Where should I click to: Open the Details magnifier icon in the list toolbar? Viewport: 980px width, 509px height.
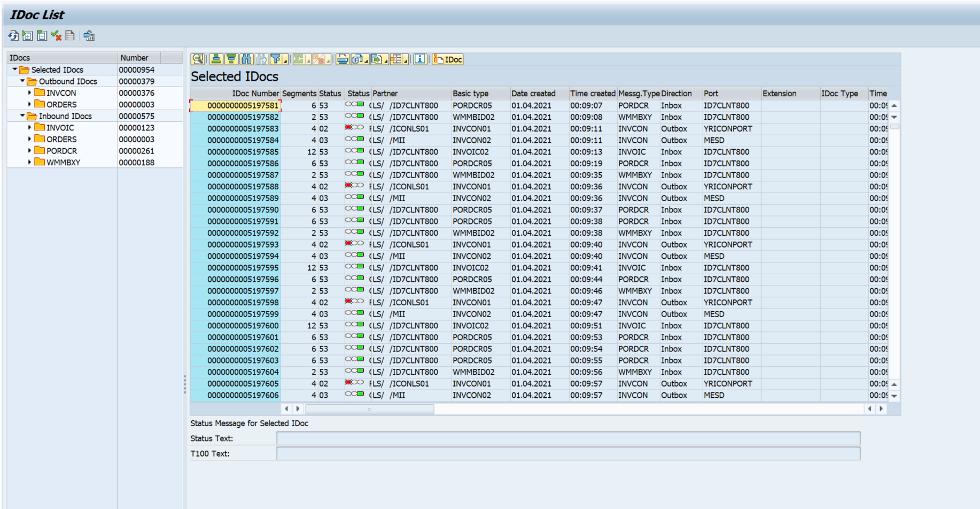click(198, 59)
